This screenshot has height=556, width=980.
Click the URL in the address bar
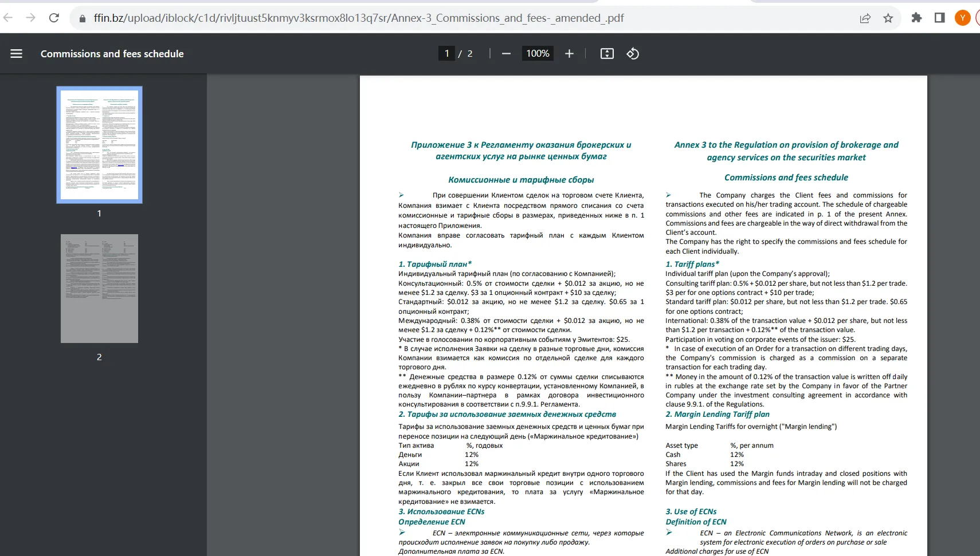(x=359, y=18)
